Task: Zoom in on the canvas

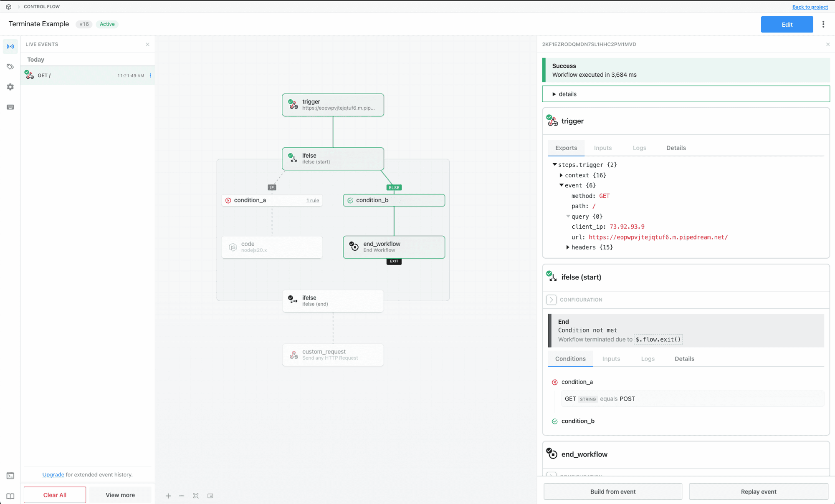Action: 168,496
